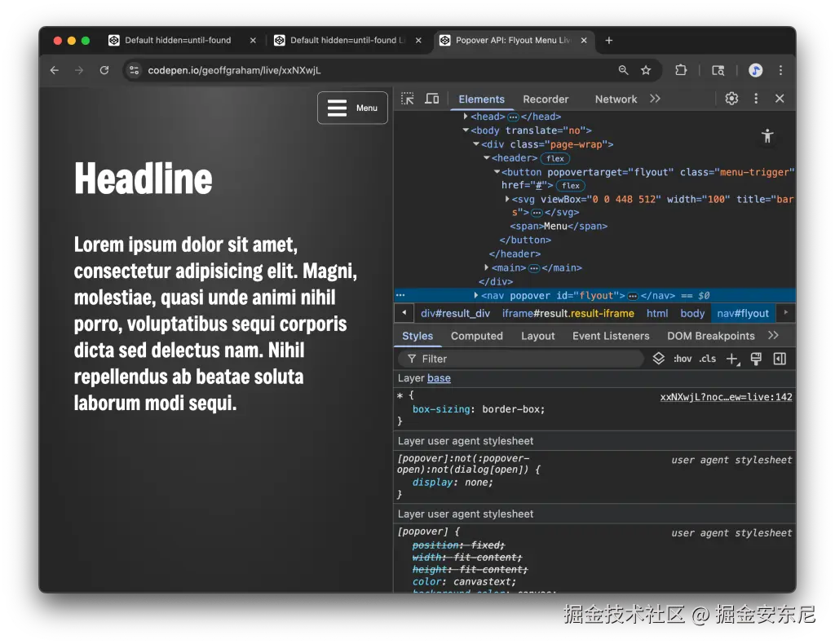Open the Extensions puzzle icon
Image resolution: width=835 pixels, height=644 pixels.
coord(681,70)
